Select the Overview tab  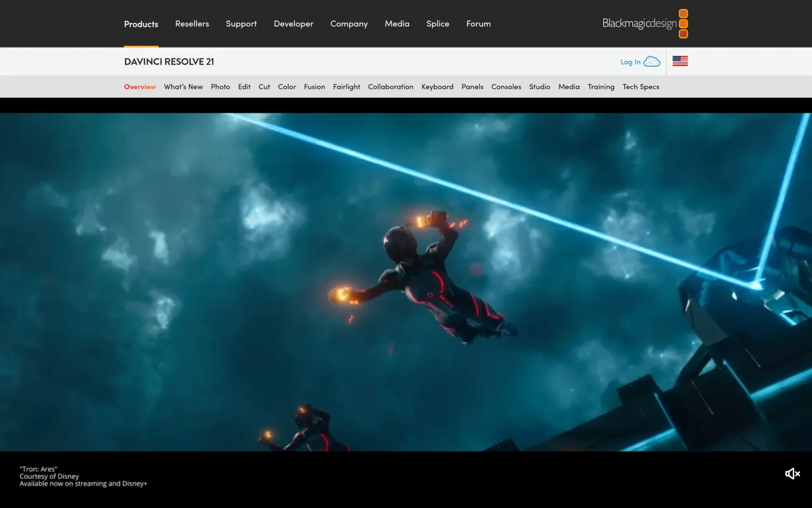(x=140, y=87)
